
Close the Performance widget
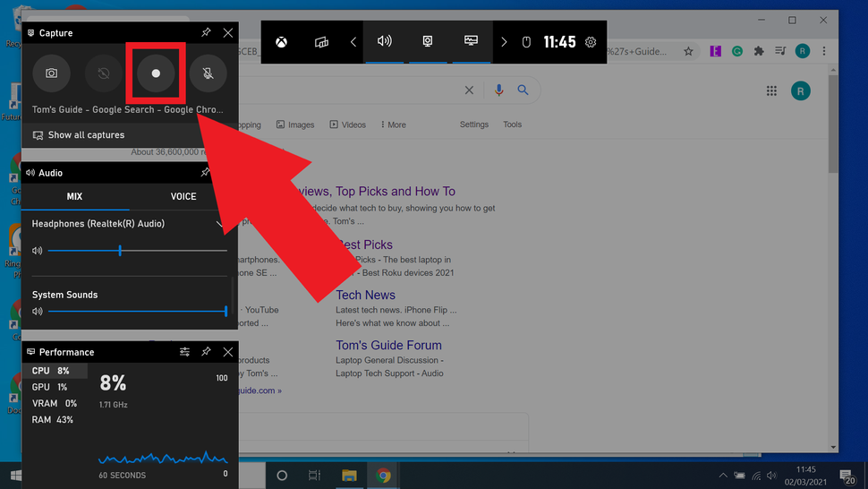point(228,352)
